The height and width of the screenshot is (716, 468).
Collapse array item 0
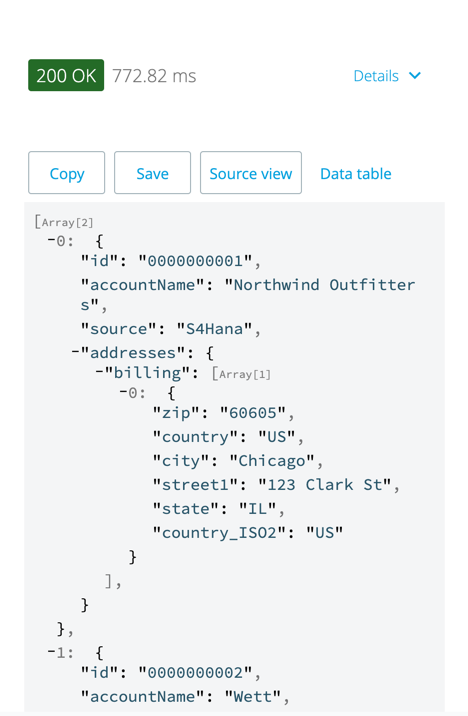click(51, 241)
